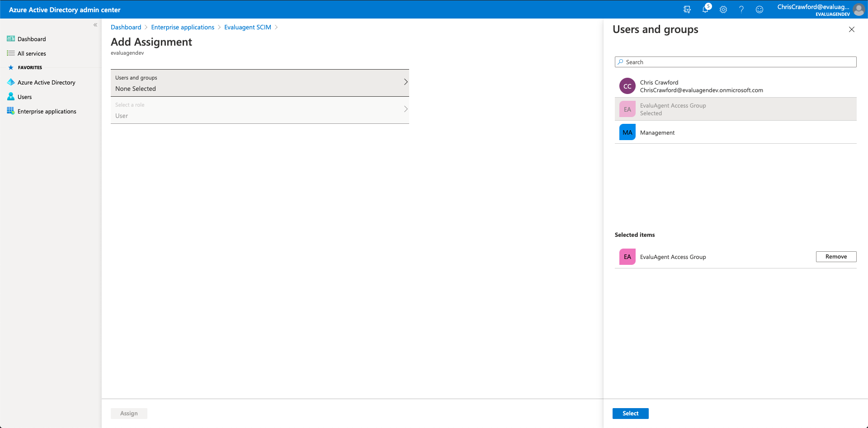
Task: Open the account avatar in header
Action: click(x=859, y=9)
